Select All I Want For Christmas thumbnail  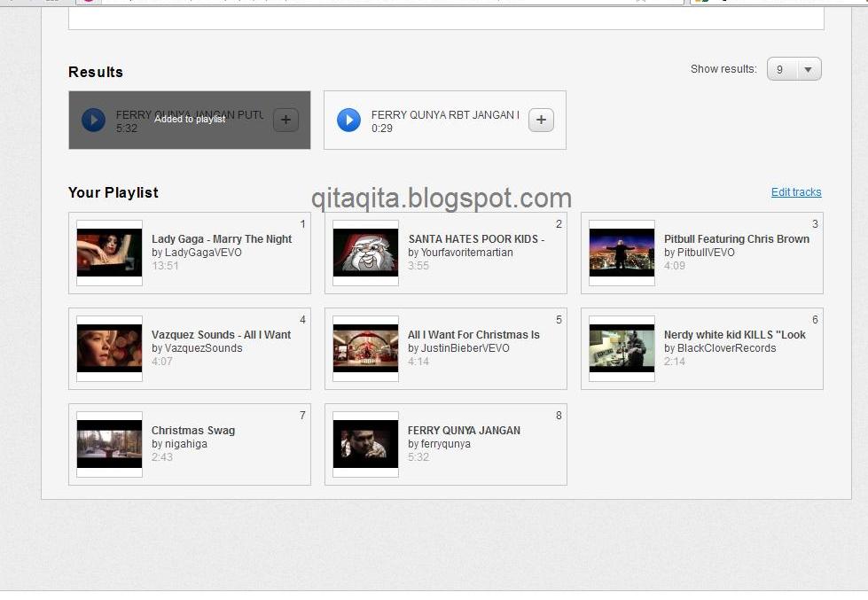(365, 348)
